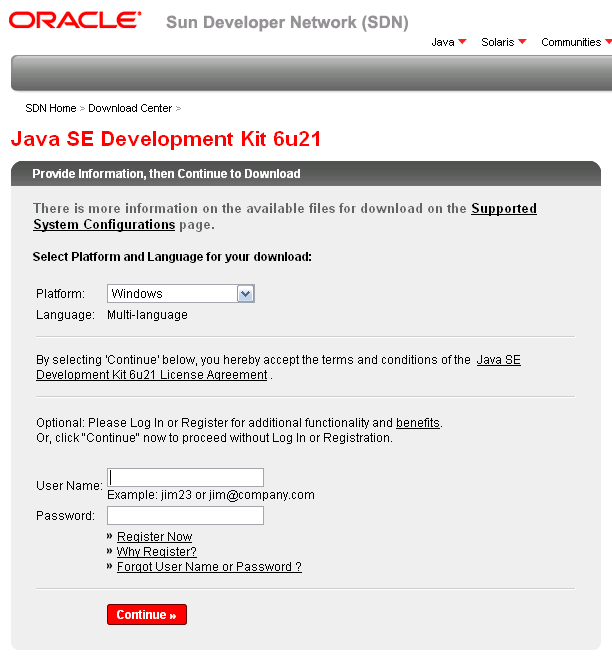Click the red Continue button
The height and width of the screenshot is (659, 612).
click(x=147, y=614)
